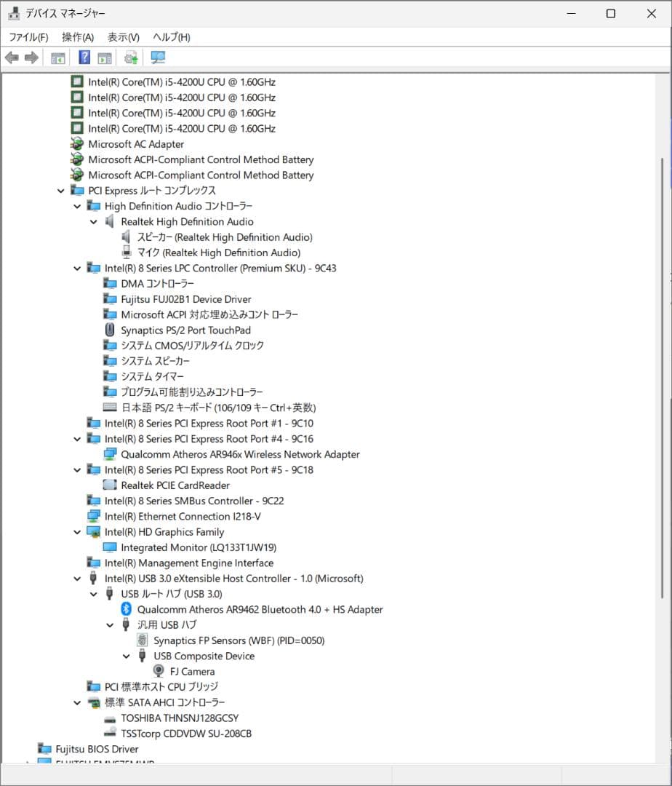The width and height of the screenshot is (672, 786).
Task: Select Intel(R) 8 Series SMBus Controller - 9C22
Action: [193, 501]
